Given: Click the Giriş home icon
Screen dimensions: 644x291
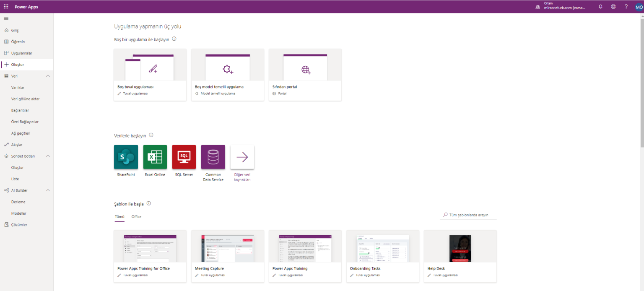Looking at the screenshot, I should pos(6,30).
